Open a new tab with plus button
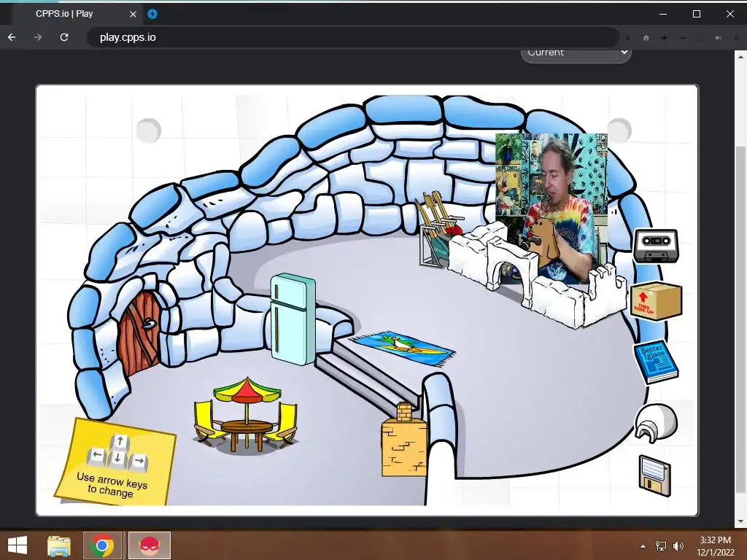The image size is (747, 560). 152,14
